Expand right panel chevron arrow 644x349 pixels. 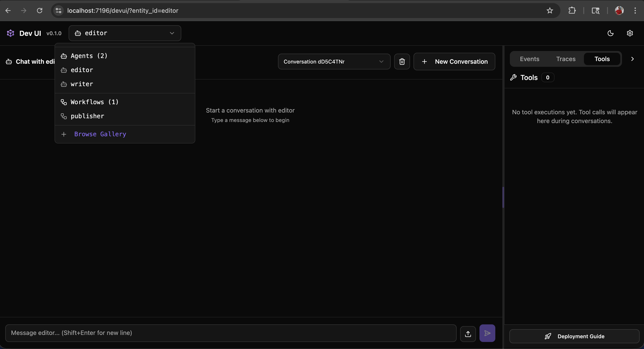pos(632,59)
